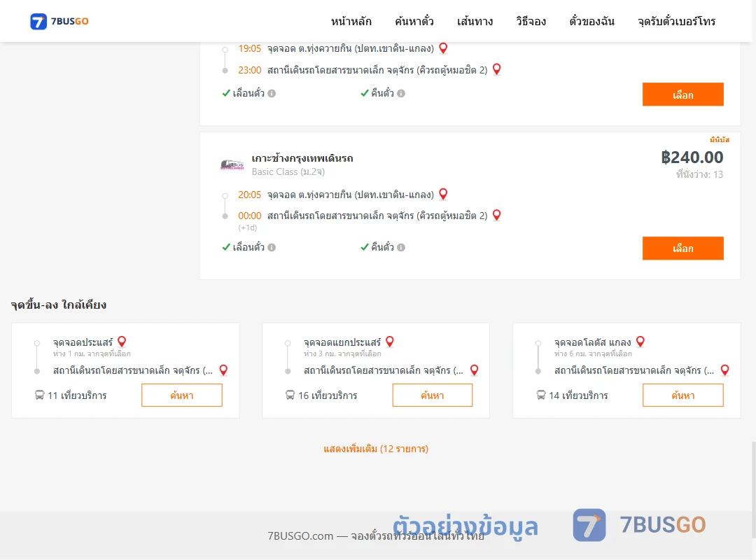Click the 16 เที่ยวบริการ trip count

point(328,395)
